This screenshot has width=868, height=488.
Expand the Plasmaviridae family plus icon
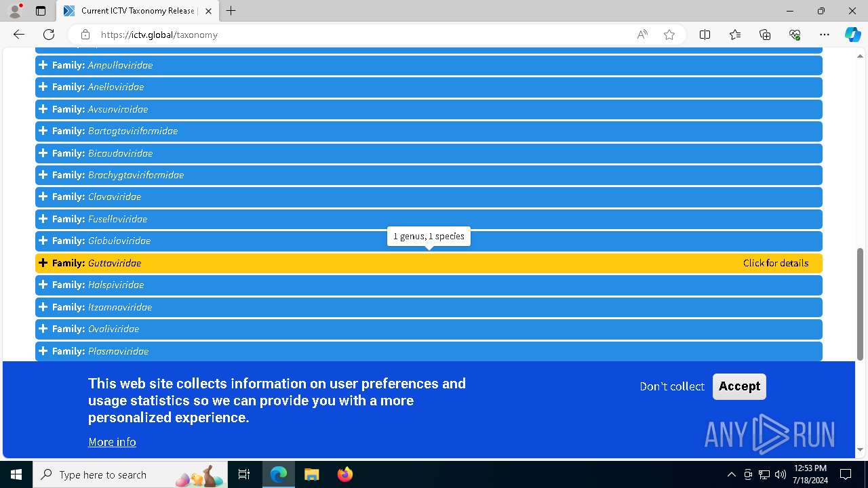pyautogui.click(x=43, y=351)
